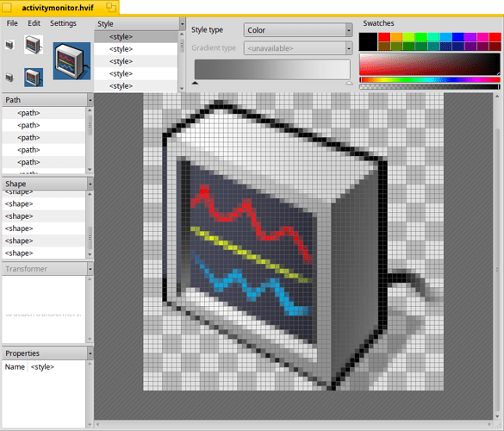This screenshot has height=431, width=504.
Task: Click the rainbow hue slider bar
Action: pyautogui.click(x=430, y=79)
